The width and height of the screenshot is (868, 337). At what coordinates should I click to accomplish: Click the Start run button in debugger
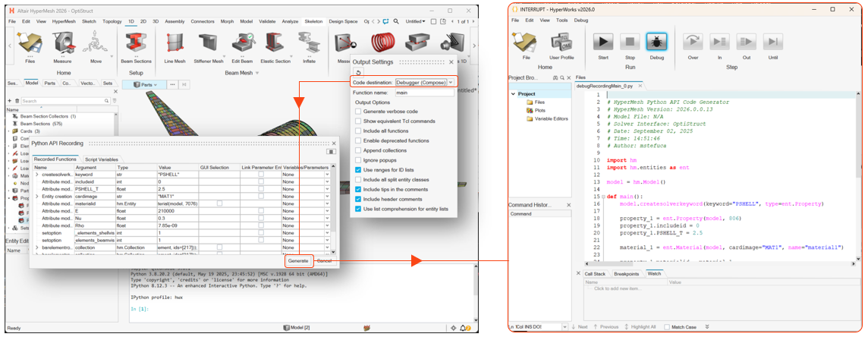click(603, 44)
